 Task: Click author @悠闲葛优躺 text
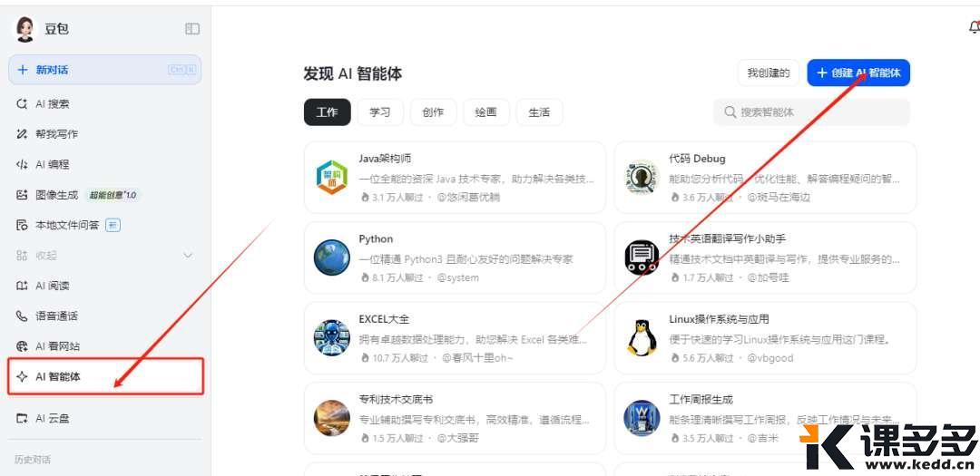(x=469, y=198)
